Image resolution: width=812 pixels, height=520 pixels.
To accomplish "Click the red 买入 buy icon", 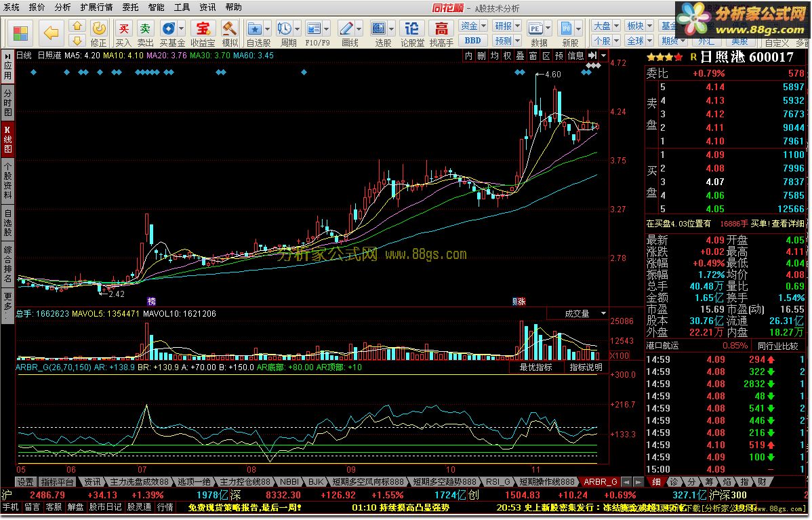I will (123, 28).
